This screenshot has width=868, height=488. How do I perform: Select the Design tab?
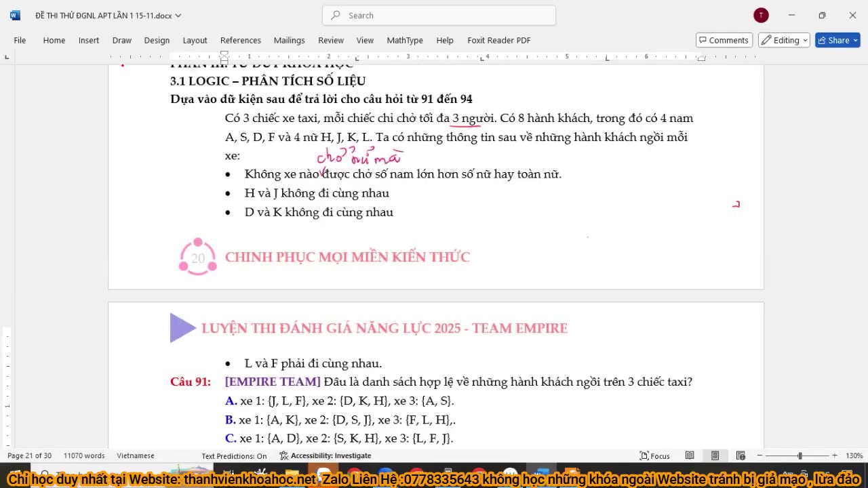[157, 40]
